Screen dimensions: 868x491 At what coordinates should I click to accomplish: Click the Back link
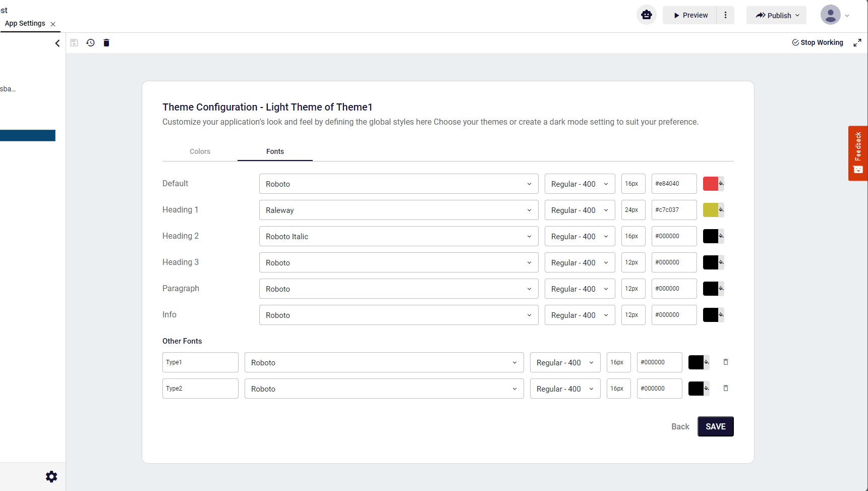pyautogui.click(x=680, y=426)
